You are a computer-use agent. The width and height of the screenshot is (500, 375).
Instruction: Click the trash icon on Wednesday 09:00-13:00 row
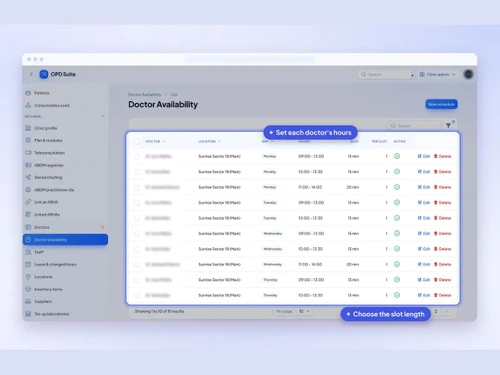(x=435, y=233)
